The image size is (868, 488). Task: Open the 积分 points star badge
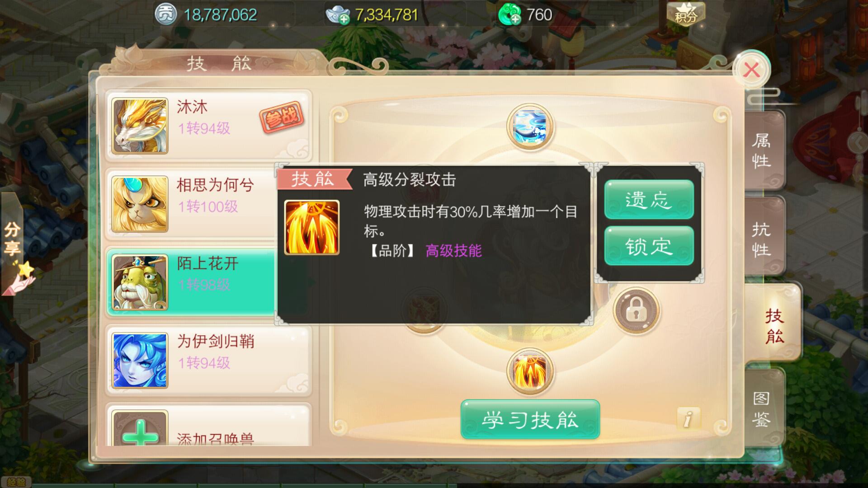coord(686,14)
